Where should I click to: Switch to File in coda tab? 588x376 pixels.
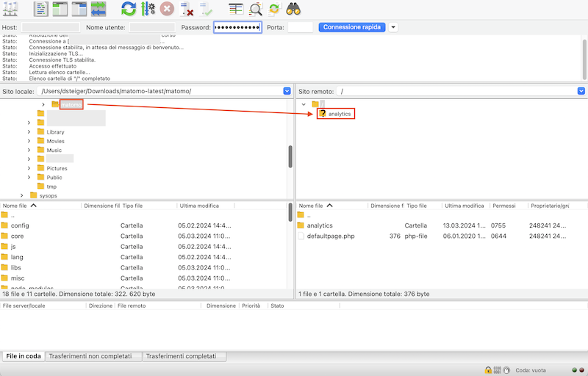pyautogui.click(x=24, y=356)
